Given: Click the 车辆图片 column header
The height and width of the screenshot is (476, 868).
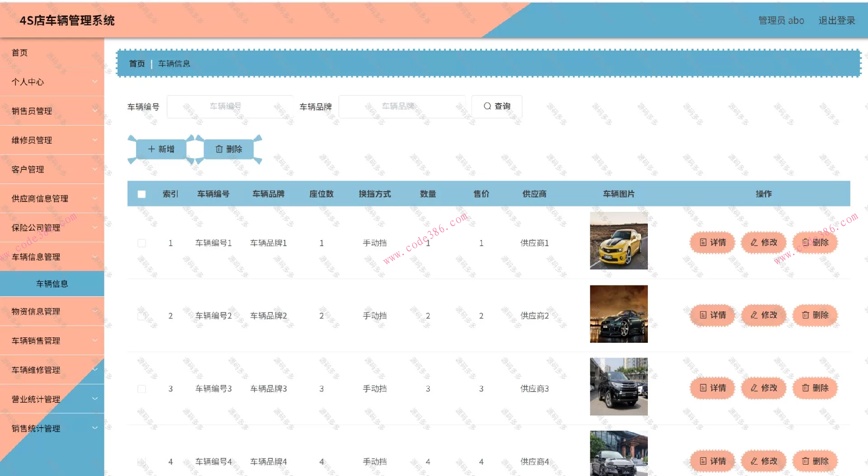Looking at the screenshot, I should (x=618, y=194).
